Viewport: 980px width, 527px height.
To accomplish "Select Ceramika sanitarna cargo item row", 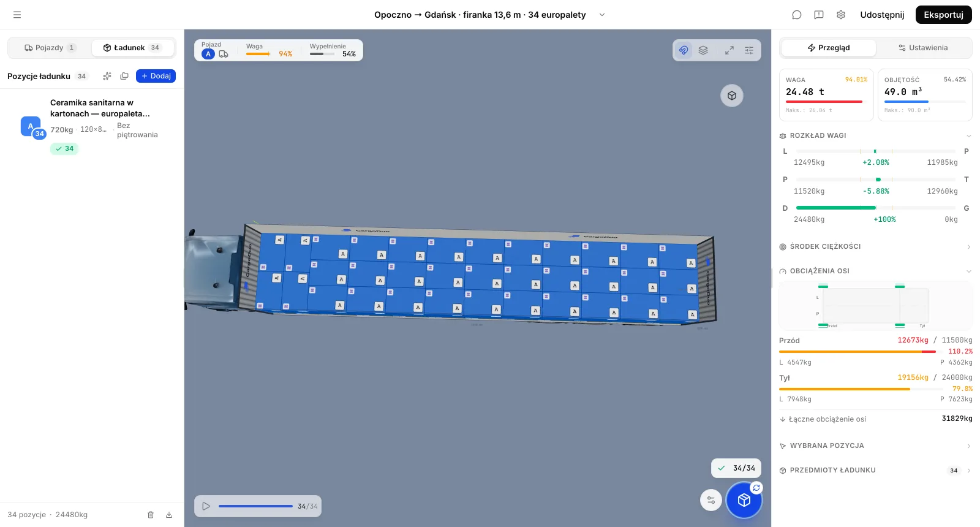I will 92,126.
